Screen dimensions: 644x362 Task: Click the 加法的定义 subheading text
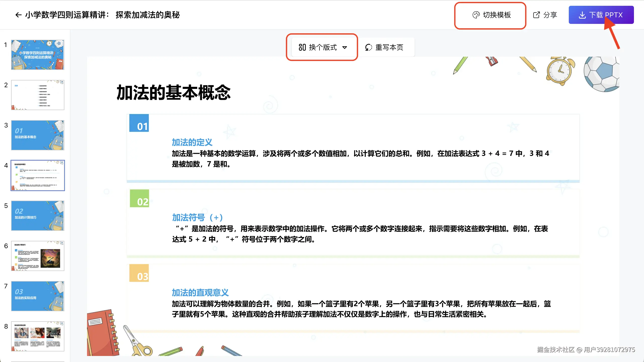click(x=192, y=142)
